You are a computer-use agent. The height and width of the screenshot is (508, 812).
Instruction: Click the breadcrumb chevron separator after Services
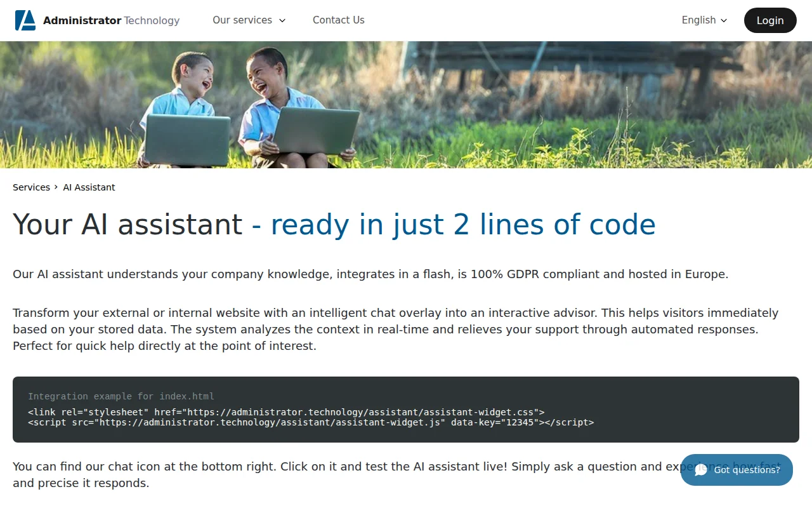point(56,187)
